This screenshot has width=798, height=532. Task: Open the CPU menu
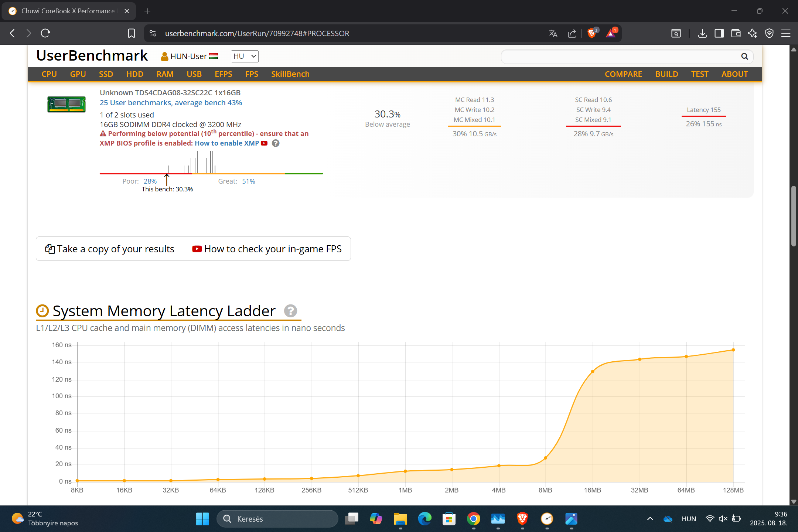(x=49, y=74)
